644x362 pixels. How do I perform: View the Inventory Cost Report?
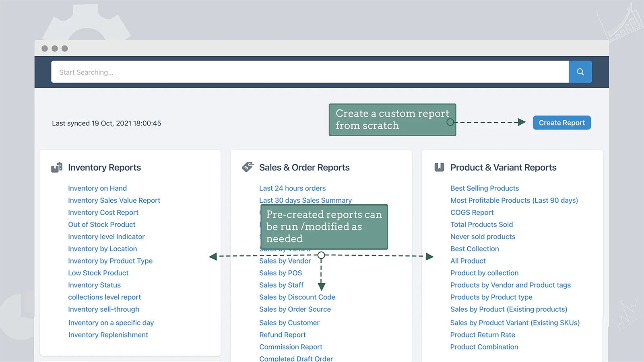coord(103,212)
